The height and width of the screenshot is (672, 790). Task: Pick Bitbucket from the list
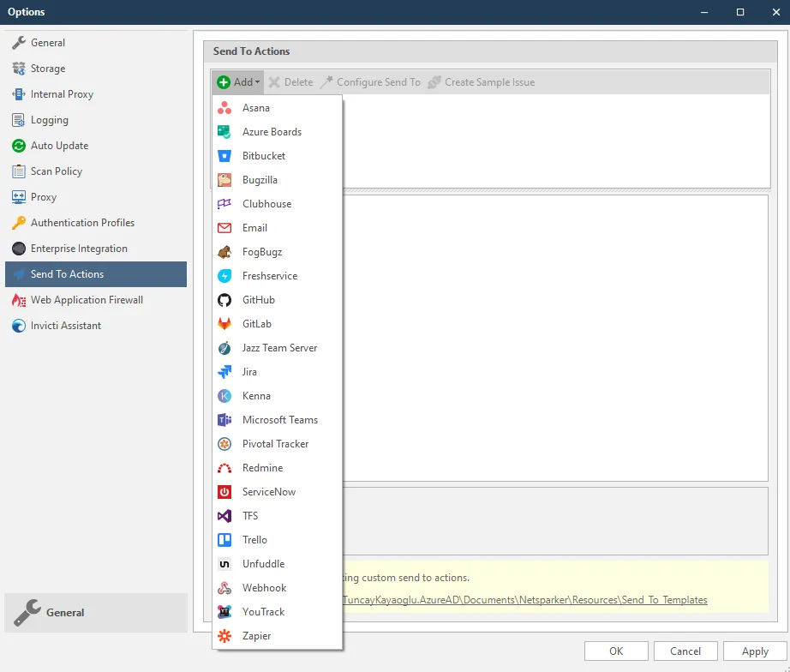point(277,156)
